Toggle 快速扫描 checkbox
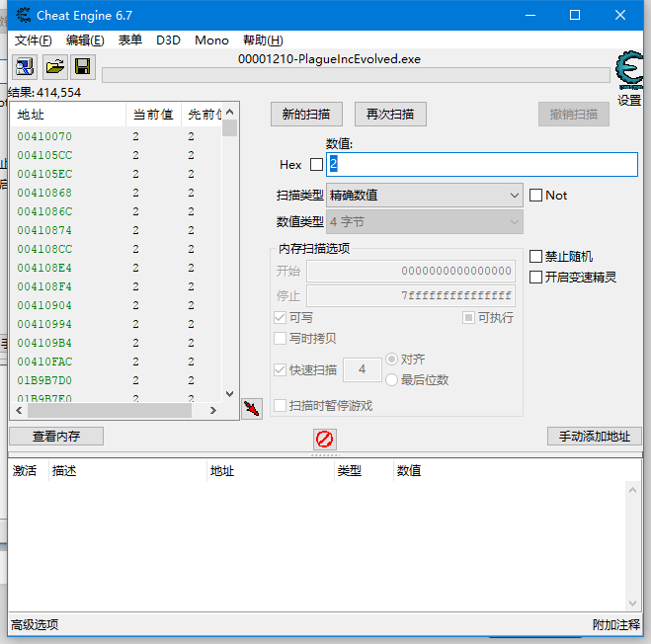Viewport: 651px width, 644px height. pos(280,369)
